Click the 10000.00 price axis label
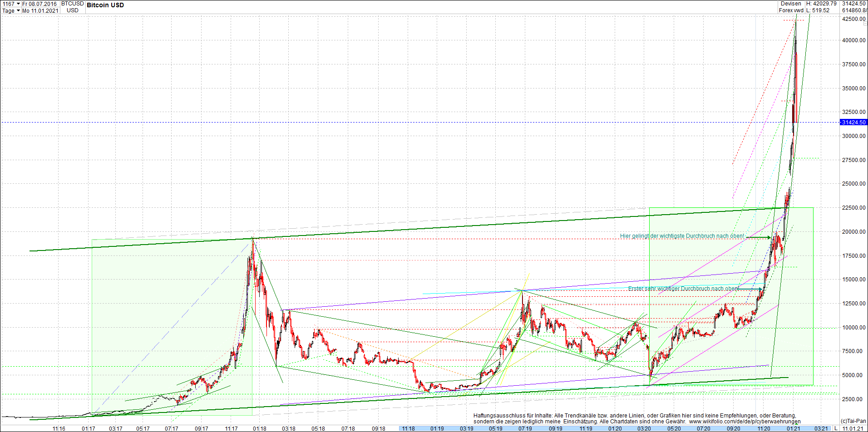 [854, 328]
